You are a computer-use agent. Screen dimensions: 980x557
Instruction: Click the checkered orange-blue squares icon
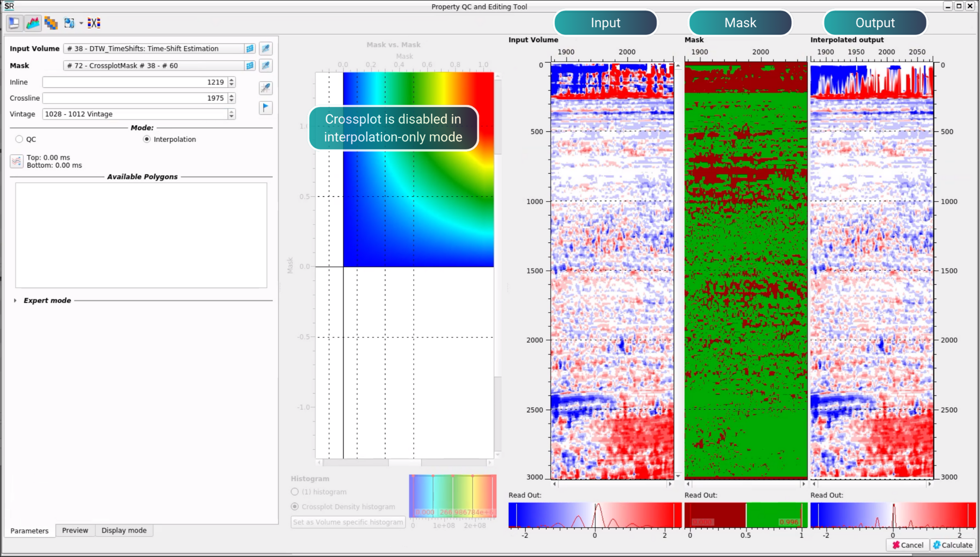coord(51,23)
